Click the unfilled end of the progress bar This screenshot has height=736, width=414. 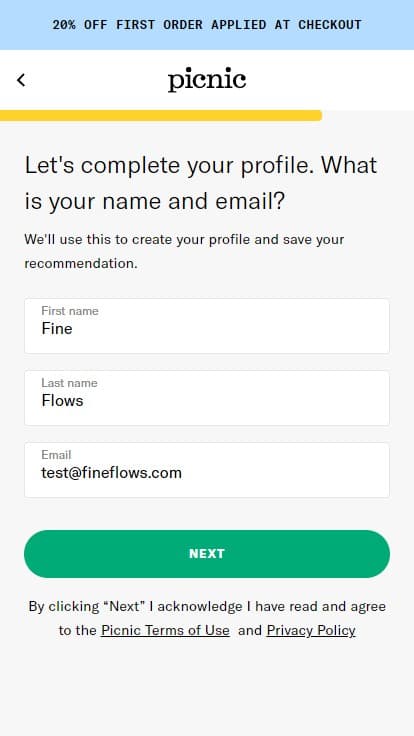tap(368, 115)
